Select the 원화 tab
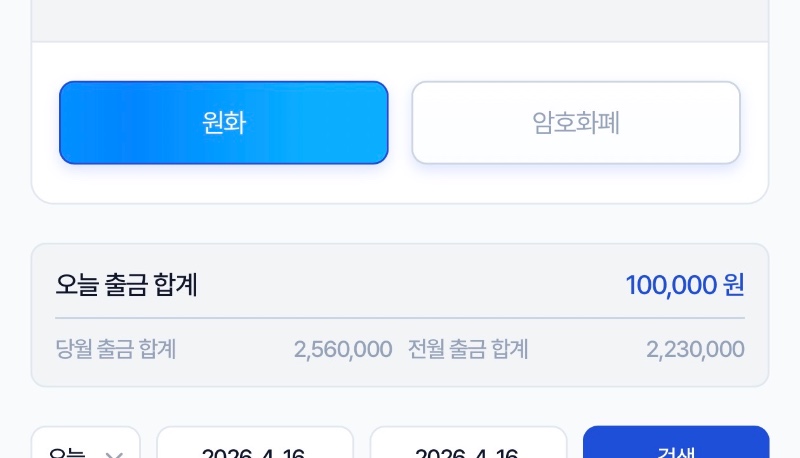This screenshot has height=458, width=800. (x=223, y=123)
